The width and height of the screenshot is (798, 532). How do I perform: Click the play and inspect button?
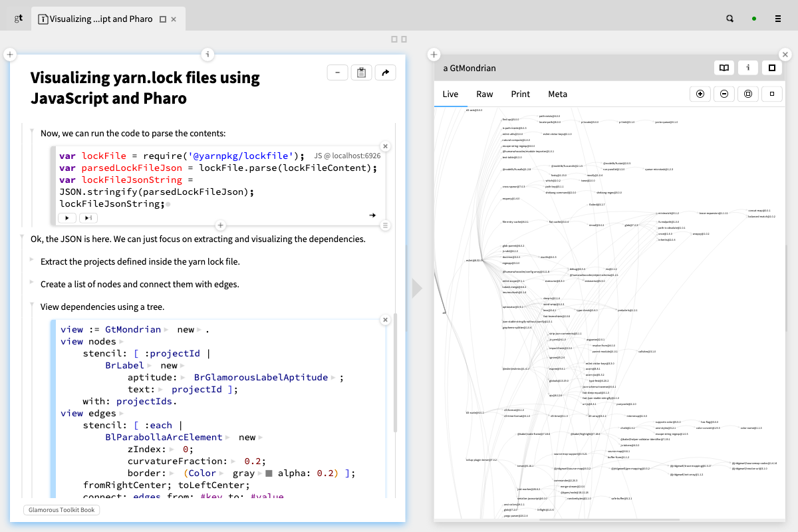click(88, 217)
